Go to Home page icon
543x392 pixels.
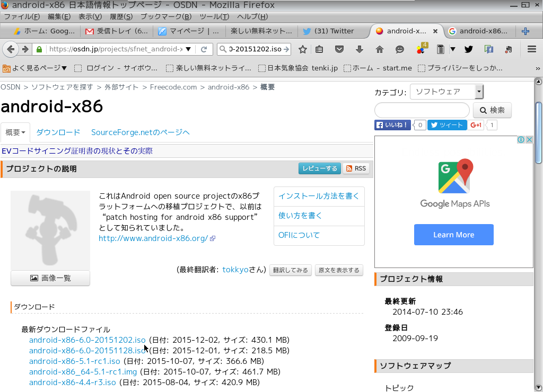pos(380,49)
